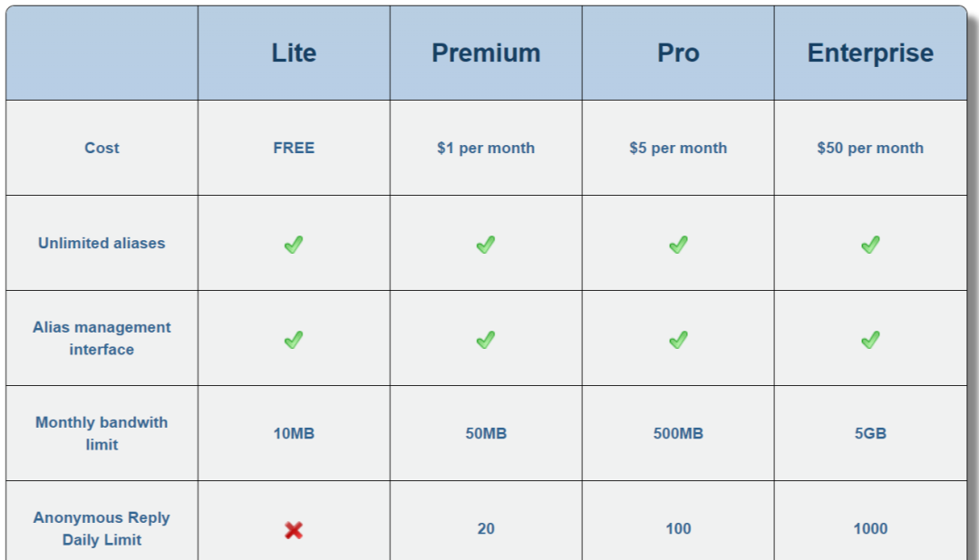Click the $1 per month price
The height and width of the screenshot is (560, 979).
(486, 148)
